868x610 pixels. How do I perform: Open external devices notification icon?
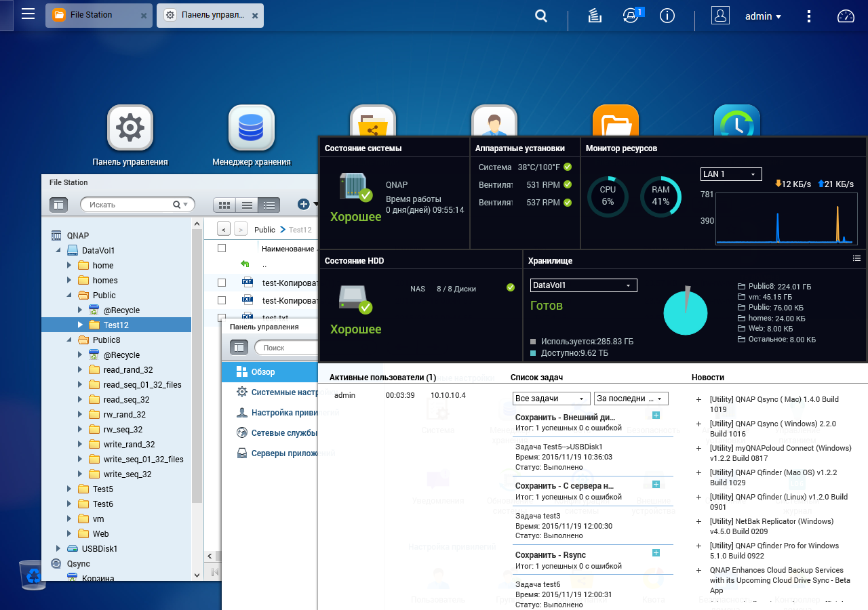pyautogui.click(x=631, y=16)
